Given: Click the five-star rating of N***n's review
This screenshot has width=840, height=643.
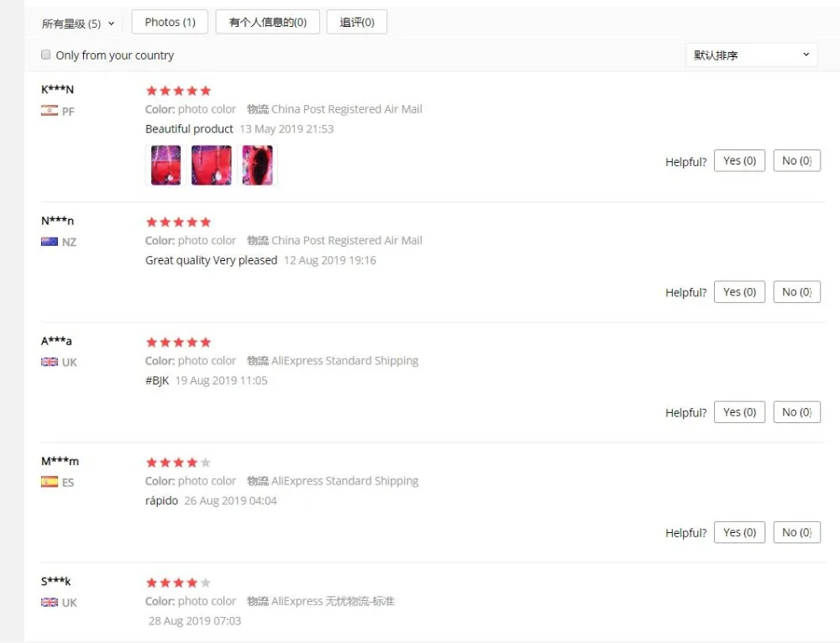Looking at the screenshot, I should click(178, 222).
